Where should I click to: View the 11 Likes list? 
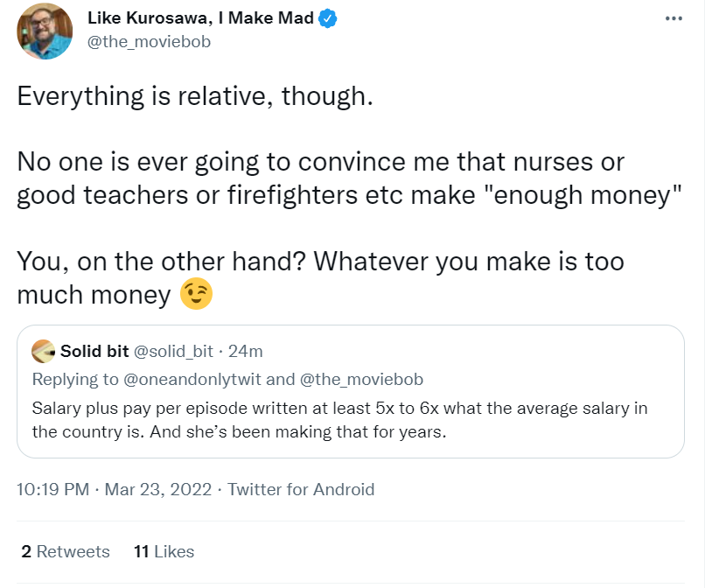point(164,551)
